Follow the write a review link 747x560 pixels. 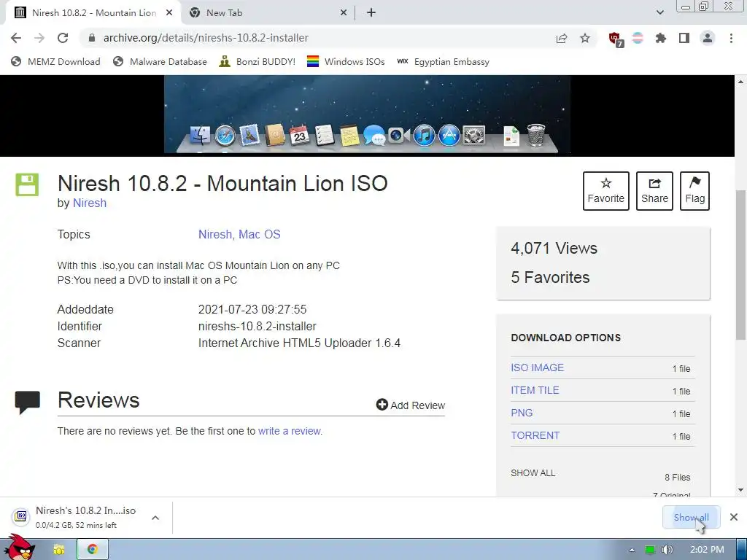pos(289,431)
